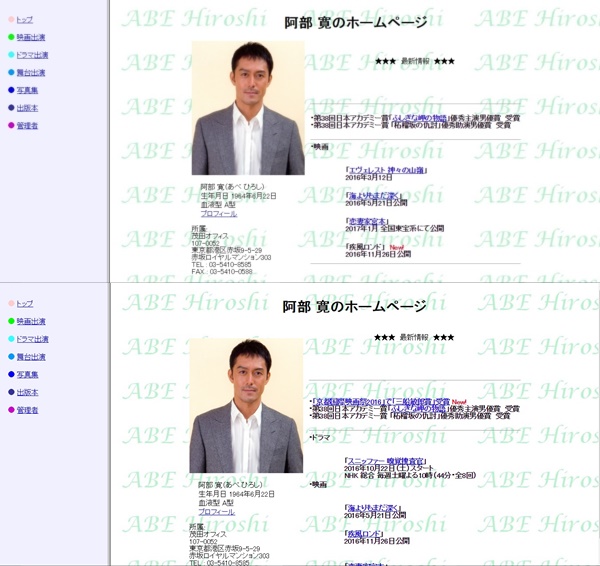This screenshot has width=600, height=566.
Task: Click the date 2016年3月12日
Action: (368, 177)
